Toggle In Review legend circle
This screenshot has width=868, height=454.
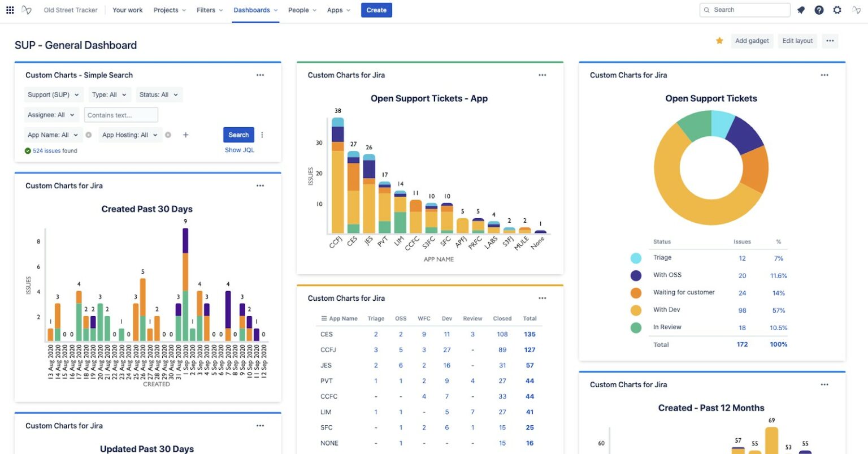point(636,327)
